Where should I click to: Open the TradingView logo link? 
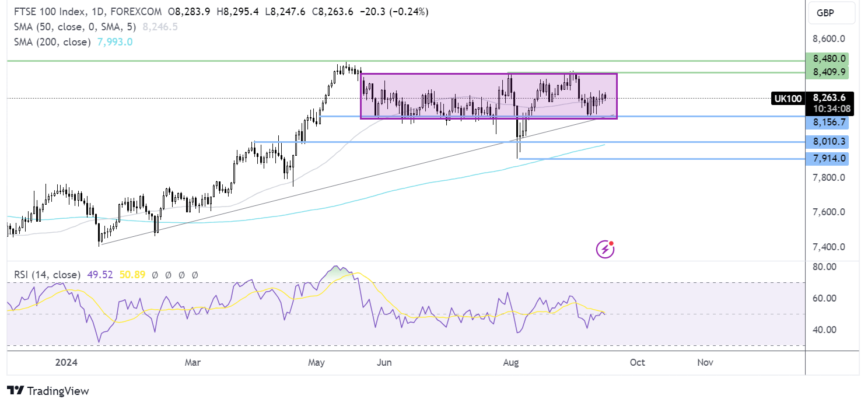[x=48, y=391]
